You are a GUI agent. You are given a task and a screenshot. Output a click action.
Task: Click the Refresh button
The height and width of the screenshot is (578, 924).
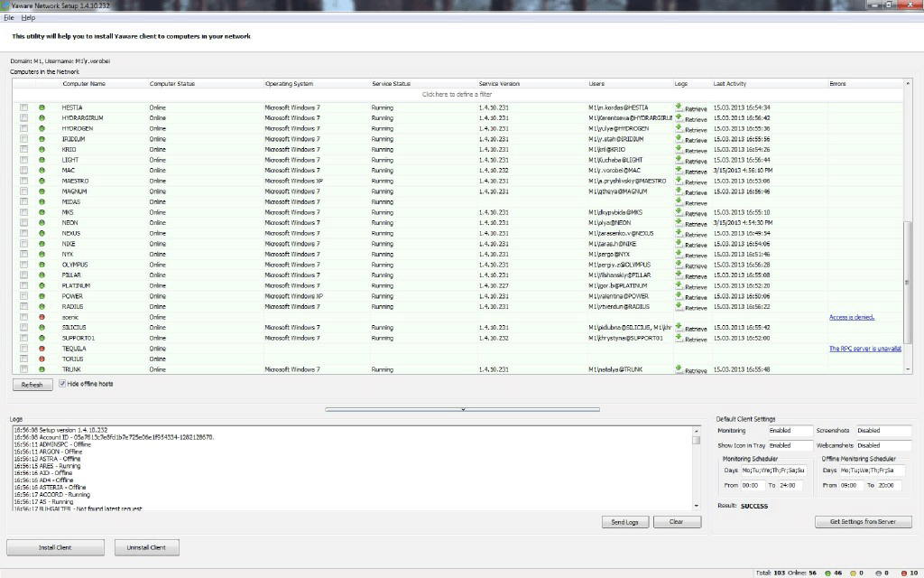click(32, 385)
